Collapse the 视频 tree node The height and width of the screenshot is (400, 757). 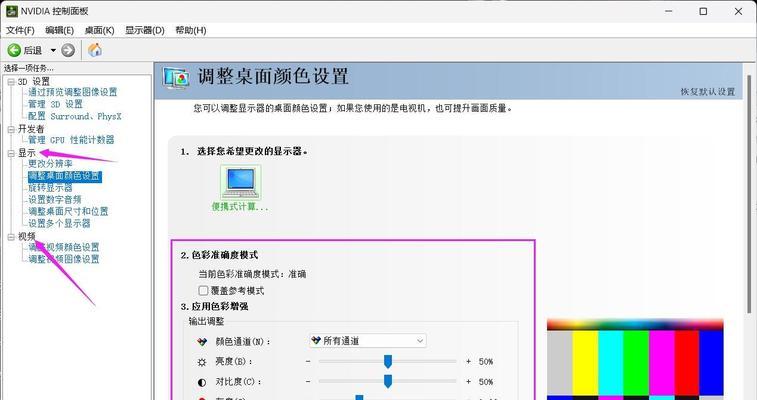tap(11, 237)
